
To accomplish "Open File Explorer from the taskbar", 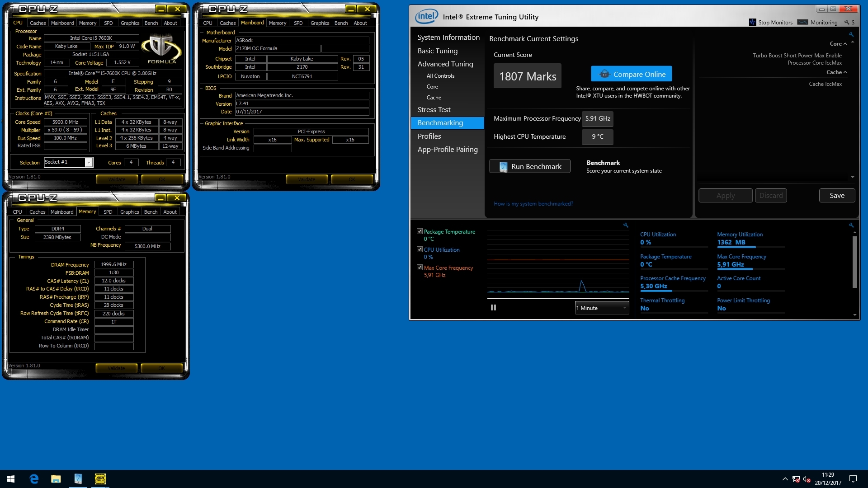I will click(56, 479).
